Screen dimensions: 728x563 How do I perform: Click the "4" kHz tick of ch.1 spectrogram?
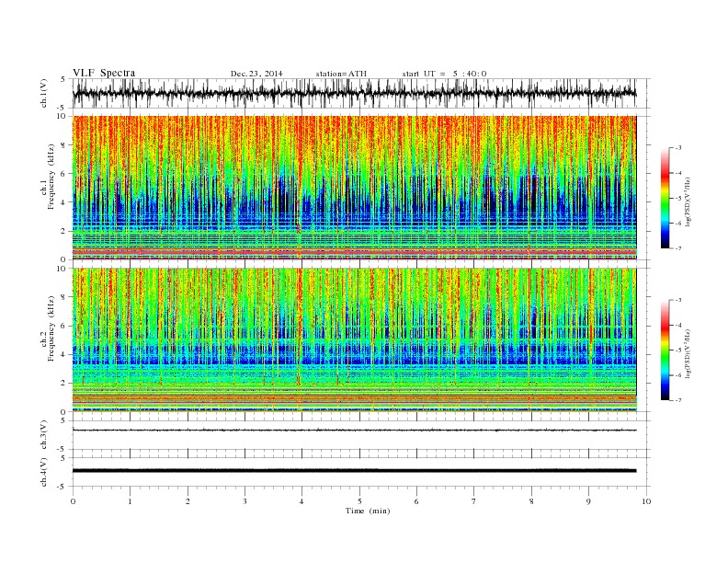point(64,202)
